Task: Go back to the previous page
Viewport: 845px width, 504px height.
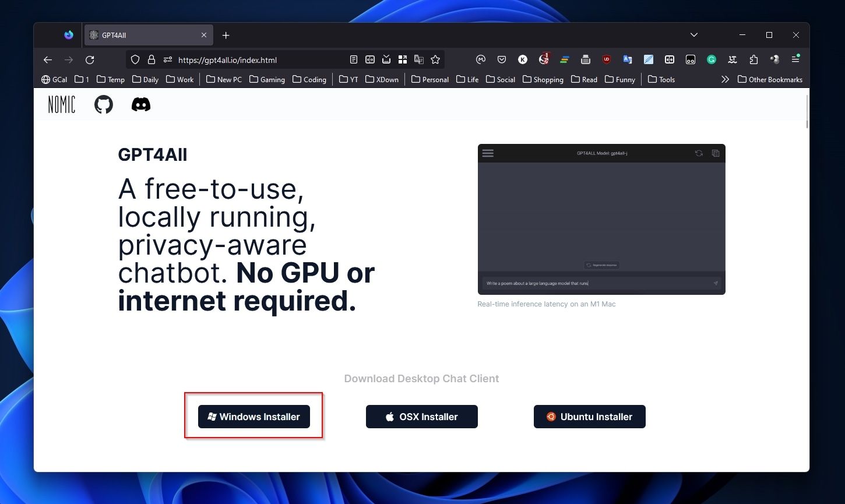Action: pos(48,59)
